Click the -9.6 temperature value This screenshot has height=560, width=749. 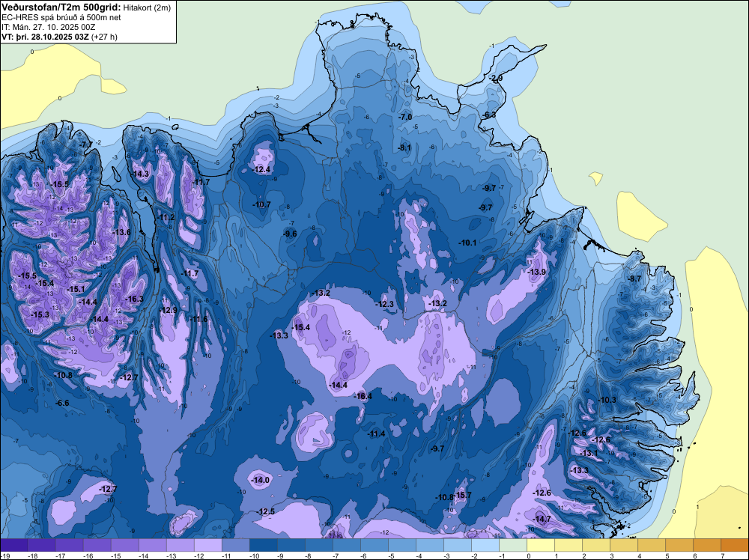point(290,234)
